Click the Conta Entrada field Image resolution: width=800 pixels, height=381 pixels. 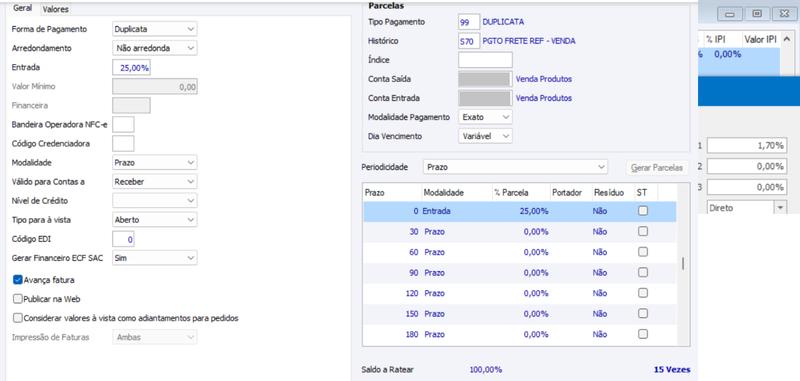485,98
